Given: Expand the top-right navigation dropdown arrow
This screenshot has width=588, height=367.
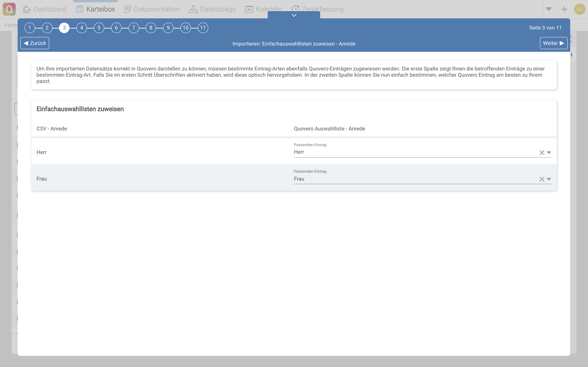Looking at the screenshot, I should pyautogui.click(x=548, y=9).
